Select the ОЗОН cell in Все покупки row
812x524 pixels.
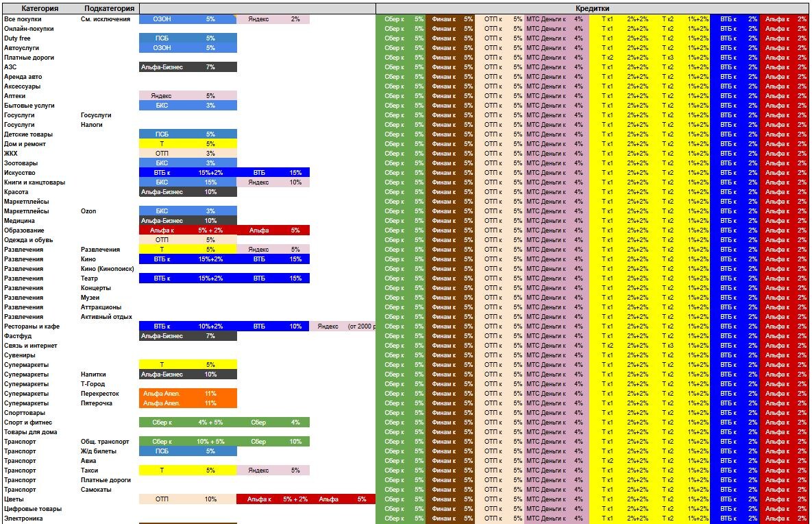tap(162, 19)
